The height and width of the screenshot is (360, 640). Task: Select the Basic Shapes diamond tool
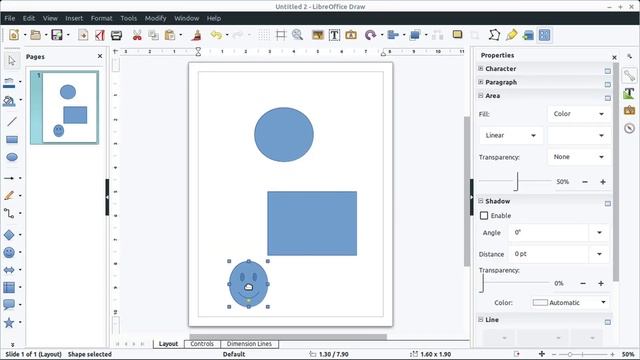[9, 235]
